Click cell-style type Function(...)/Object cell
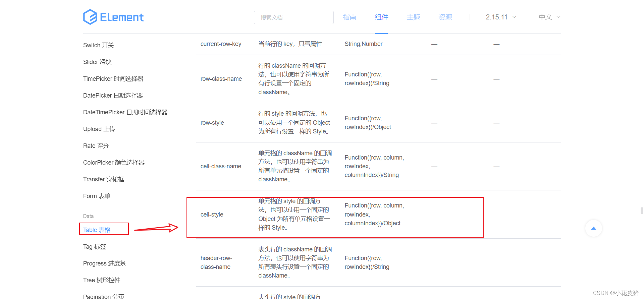The height and width of the screenshot is (299, 644). [x=374, y=215]
